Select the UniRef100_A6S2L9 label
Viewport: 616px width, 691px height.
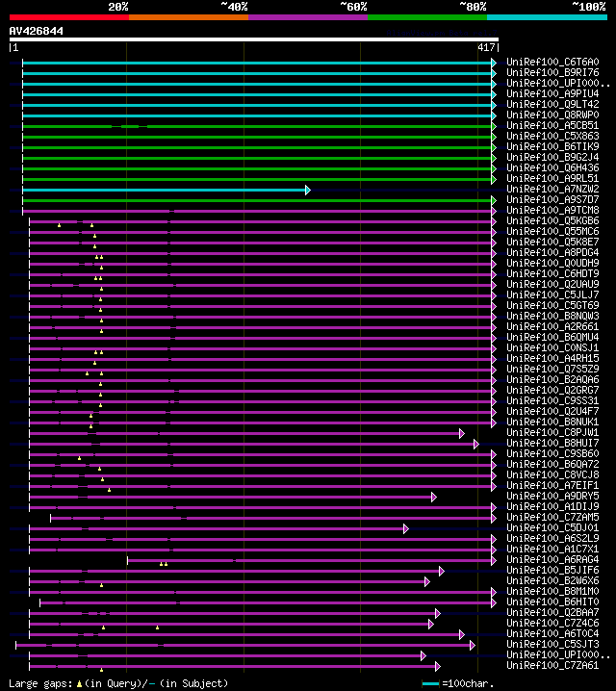(x=552, y=538)
